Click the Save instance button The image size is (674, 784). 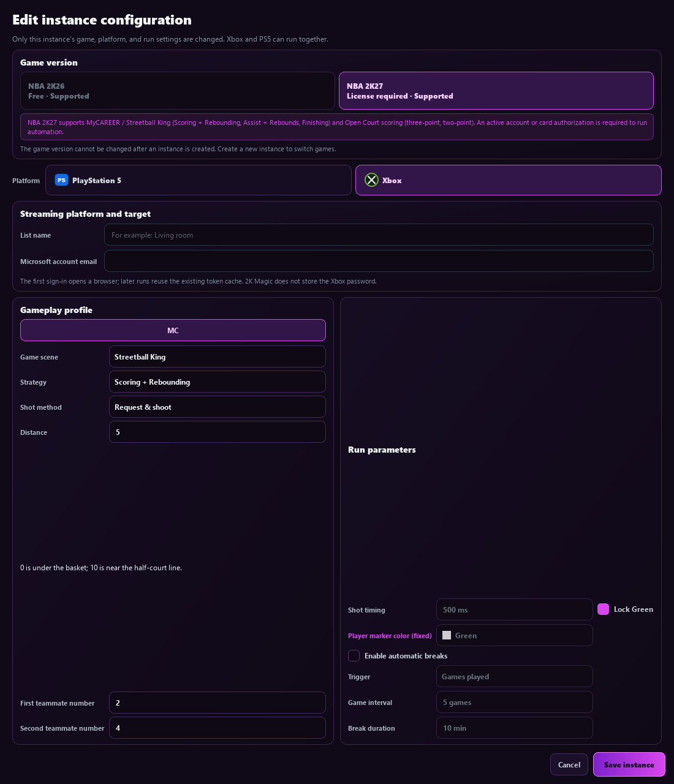[x=629, y=764]
